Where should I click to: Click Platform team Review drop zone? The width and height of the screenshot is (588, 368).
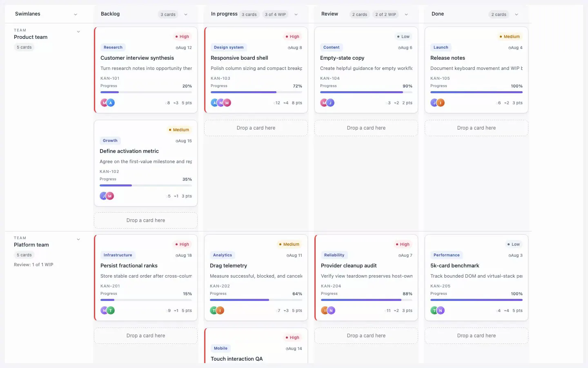(x=366, y=336)
